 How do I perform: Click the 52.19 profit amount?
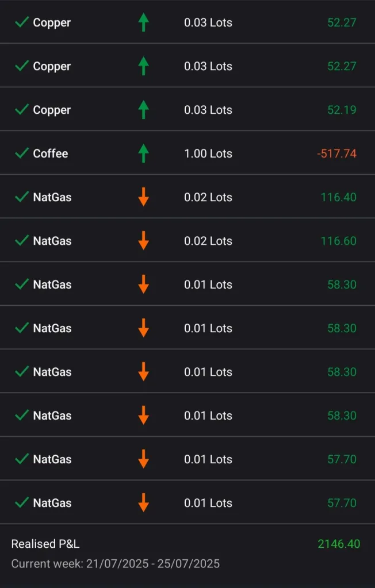pos(342,110)
